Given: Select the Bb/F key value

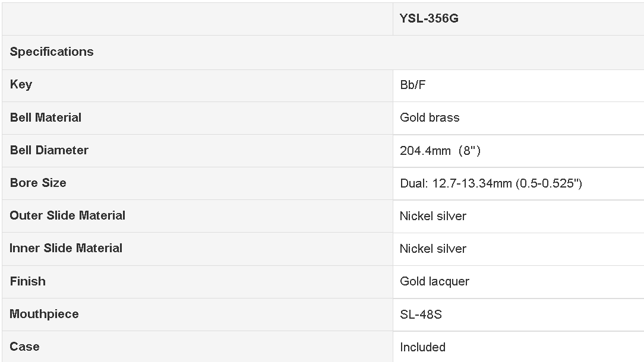Looking at the screenshot, I should click(413, 85).
